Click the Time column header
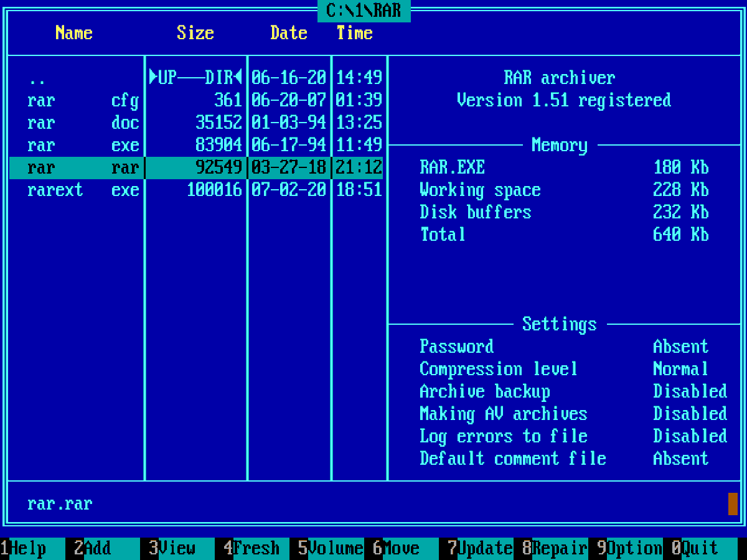Viewport: 747px width, 560px height. 355,33
